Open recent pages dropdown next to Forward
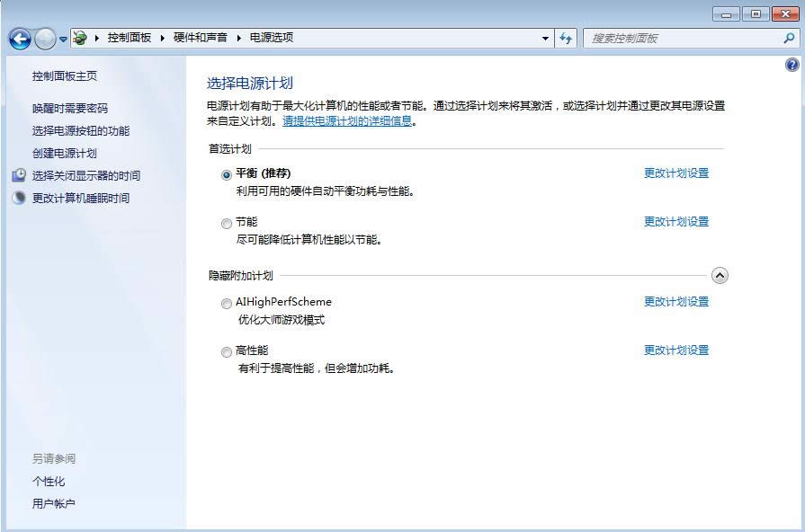The height and width of the screenshot is (532, 805). 63,39
